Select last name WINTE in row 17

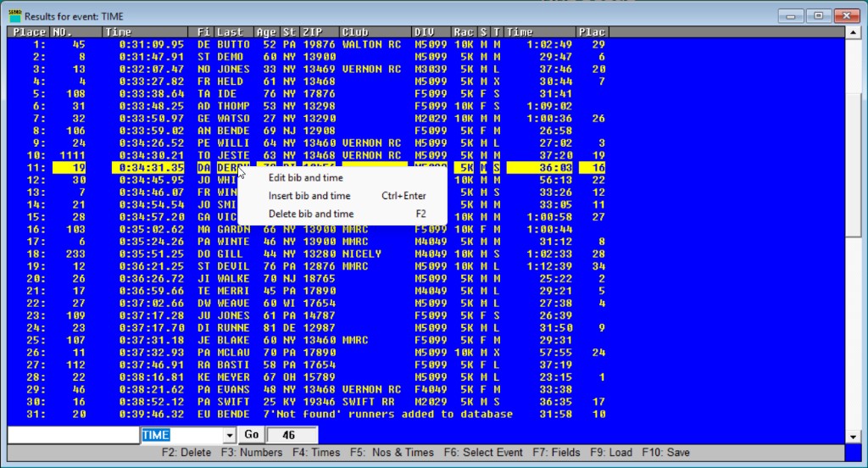(x=233, y=242)
